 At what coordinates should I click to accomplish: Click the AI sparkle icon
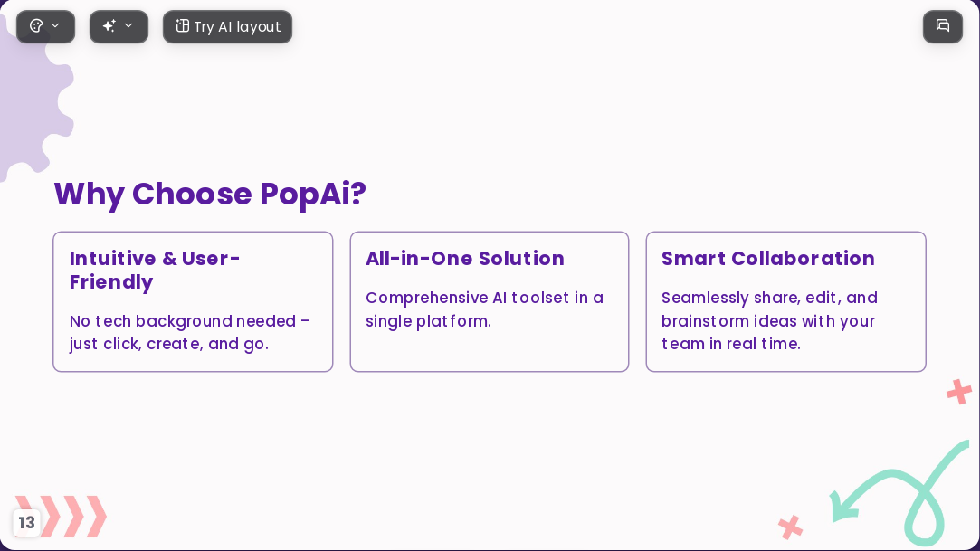click(109, 26)
